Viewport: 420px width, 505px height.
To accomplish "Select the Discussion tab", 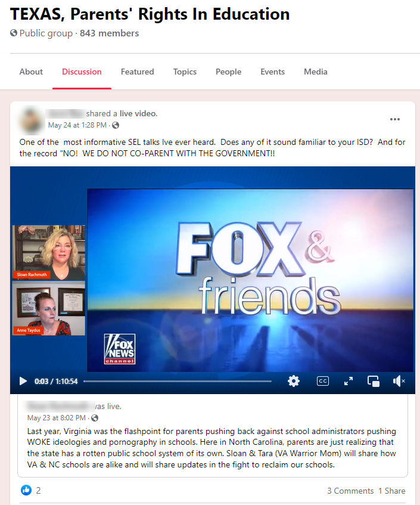I will [82, 72].
